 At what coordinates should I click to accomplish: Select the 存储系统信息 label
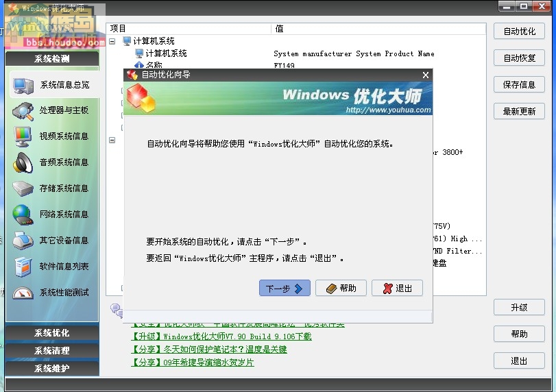point(64,188)
